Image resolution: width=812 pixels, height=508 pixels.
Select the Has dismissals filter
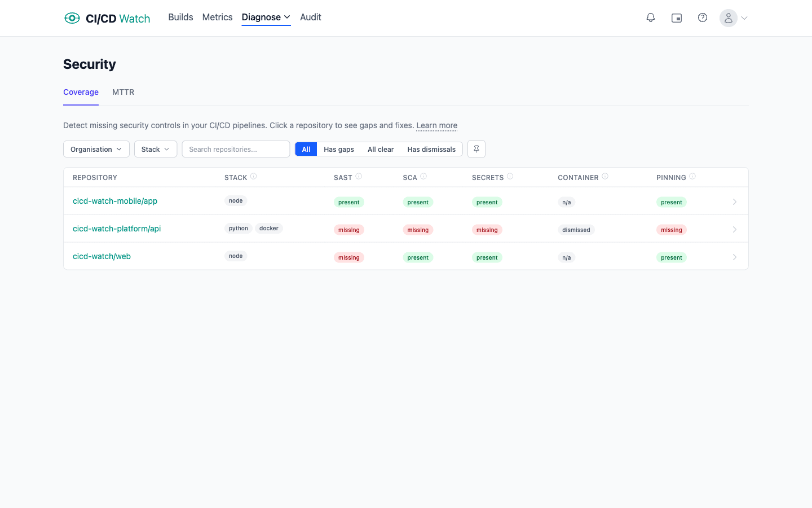click(431, 149)
